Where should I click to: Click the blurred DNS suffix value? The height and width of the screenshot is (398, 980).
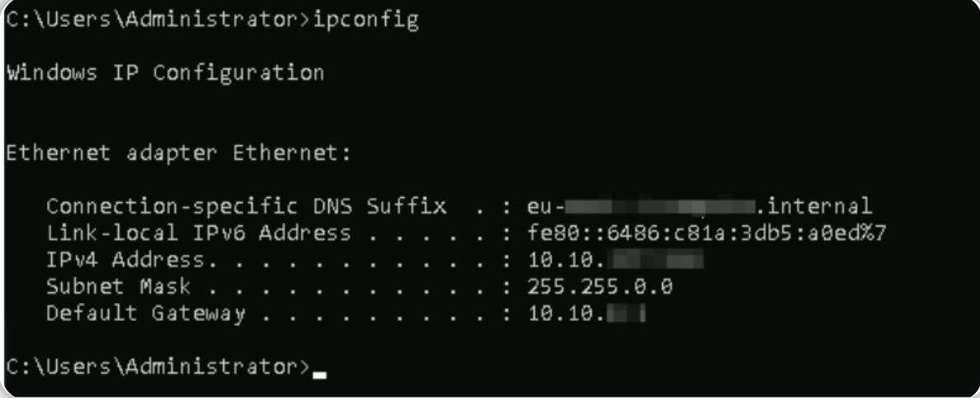[x=659, y=206]
